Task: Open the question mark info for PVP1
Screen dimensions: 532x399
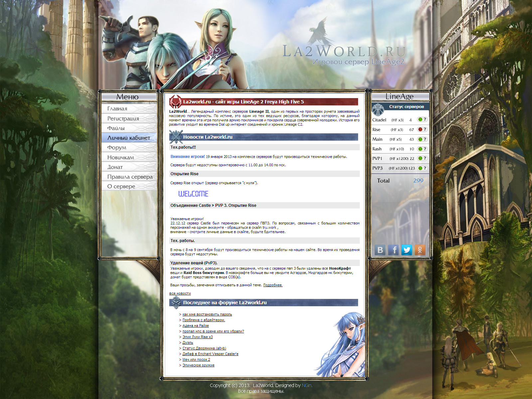Action: coord(425,158)
